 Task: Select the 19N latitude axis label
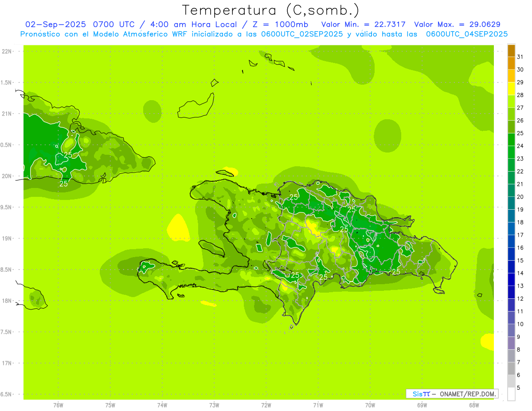click(x=7, y=239)
